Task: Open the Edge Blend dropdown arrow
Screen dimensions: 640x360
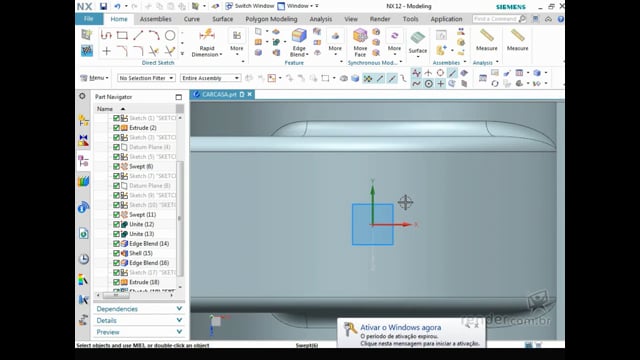Action: [307, 55]
